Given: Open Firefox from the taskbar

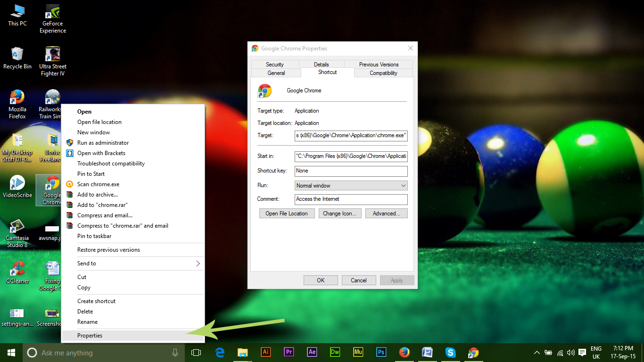Looking at the screenshot, I should point(405,353).
